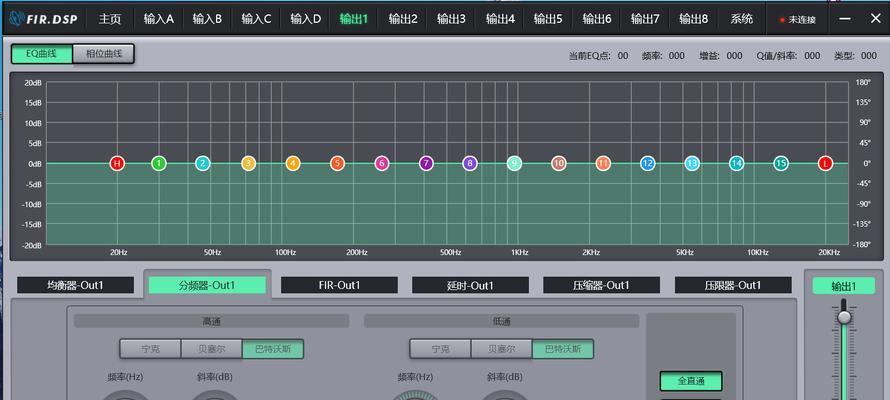Image resolution: width=890 pixels, height=400 pixels.
Task: Toggle the 全直通 bypass button
Action: pos(691,381)
